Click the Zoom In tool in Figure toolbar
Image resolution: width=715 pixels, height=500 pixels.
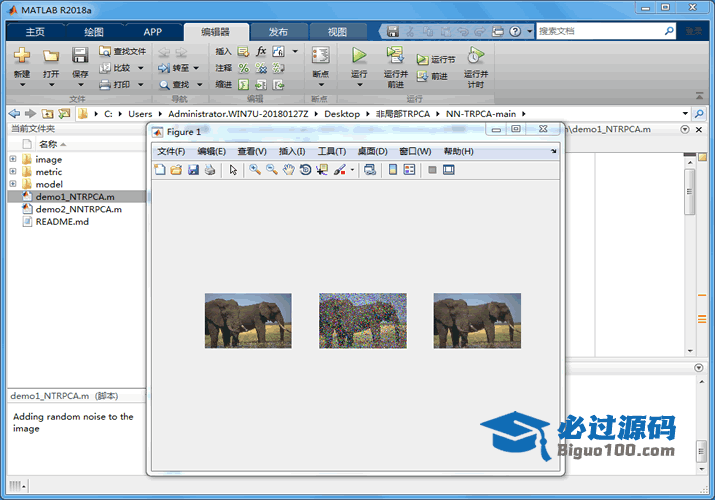(255, 170)
